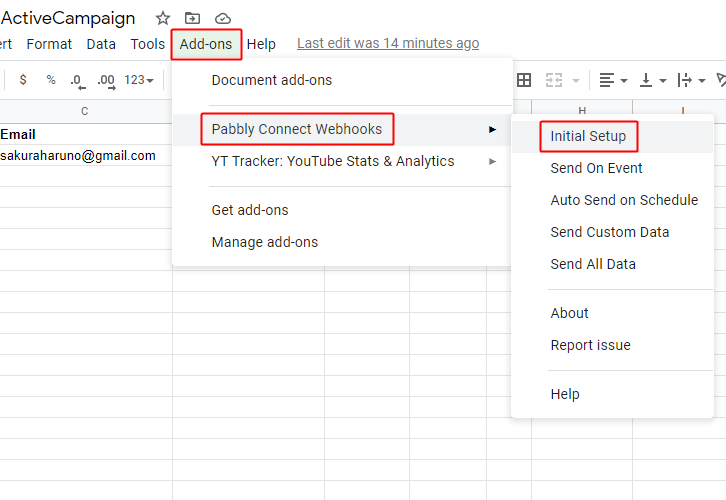Open the Data menu

click(101, 44)
